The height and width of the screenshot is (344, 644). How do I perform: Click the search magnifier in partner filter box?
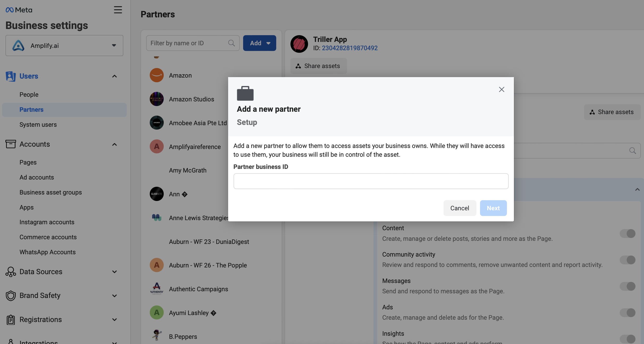pos(231,43)
